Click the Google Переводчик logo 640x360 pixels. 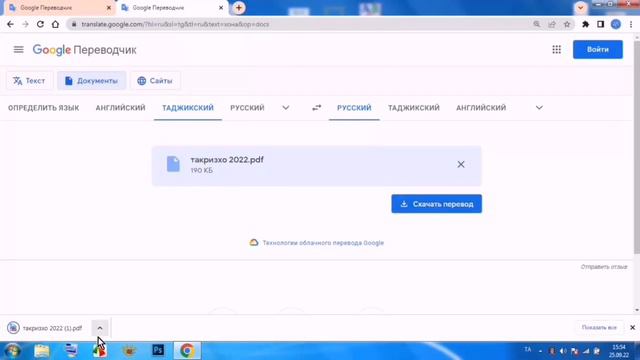[84, 50]
